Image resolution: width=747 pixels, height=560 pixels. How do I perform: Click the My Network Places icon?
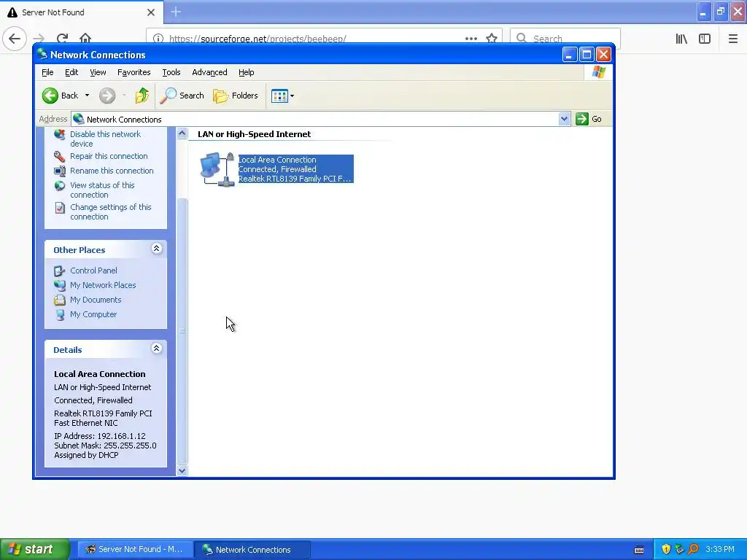(x=60, y=285)
